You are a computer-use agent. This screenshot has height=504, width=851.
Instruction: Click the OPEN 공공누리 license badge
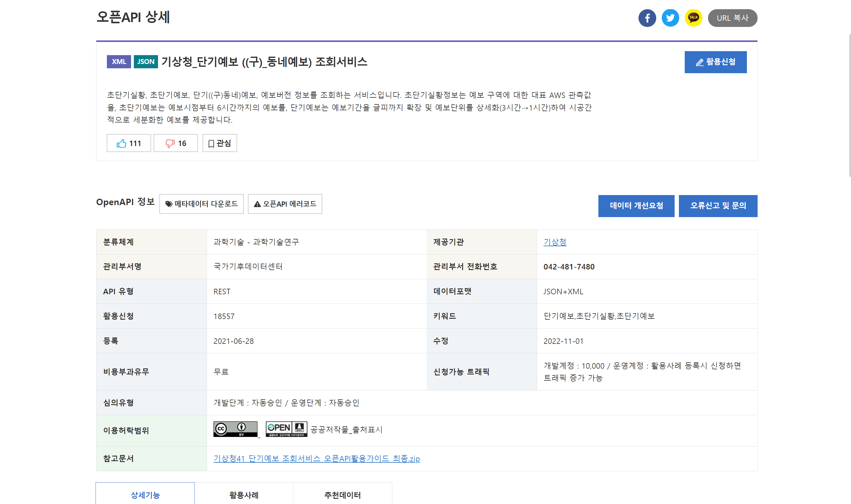286,429
